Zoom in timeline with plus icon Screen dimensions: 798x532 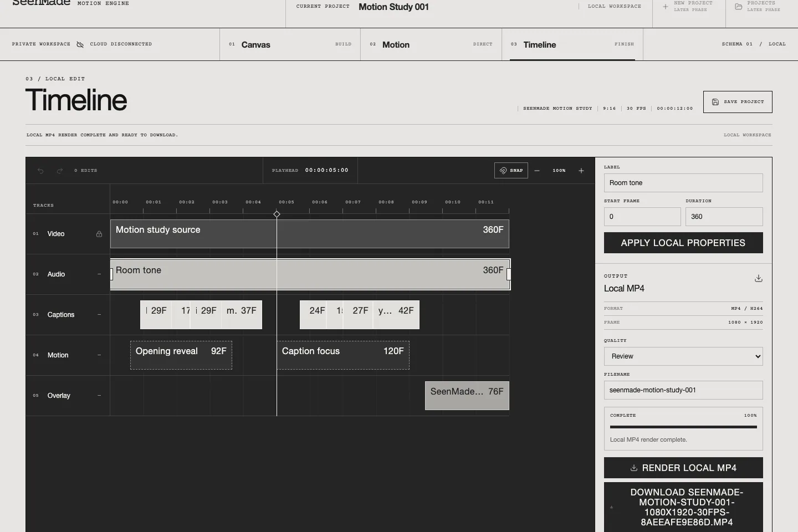click(x=581, y=171)
